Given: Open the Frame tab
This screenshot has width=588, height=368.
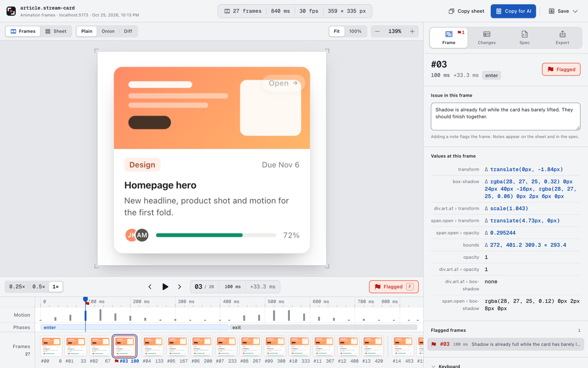Looking at the screenshot, I should 449,38.
